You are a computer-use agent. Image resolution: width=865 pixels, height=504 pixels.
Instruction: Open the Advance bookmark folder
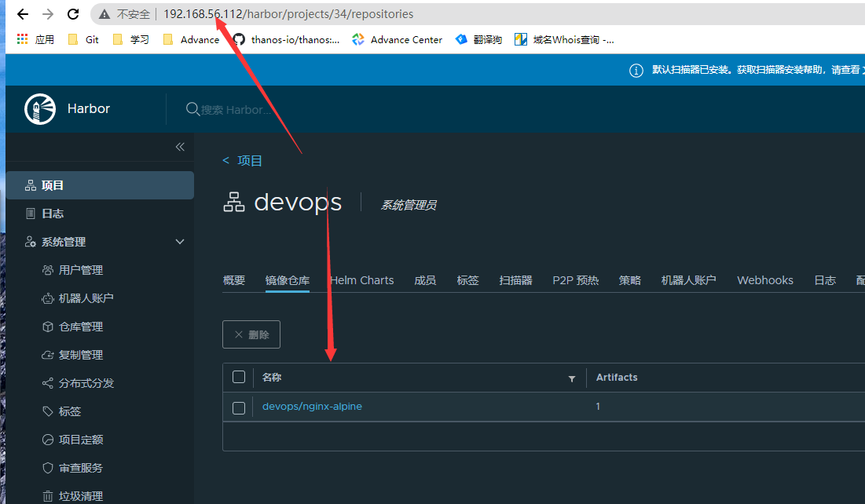192,40
